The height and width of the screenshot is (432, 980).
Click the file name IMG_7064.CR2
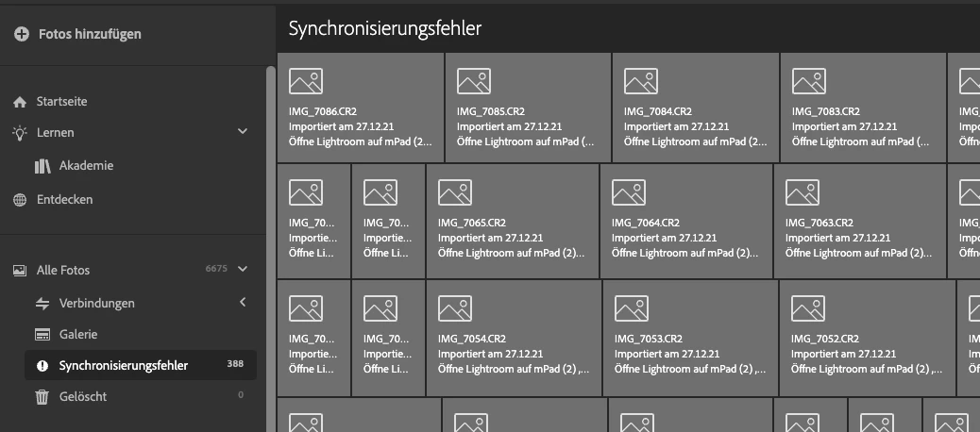[646, 223]
